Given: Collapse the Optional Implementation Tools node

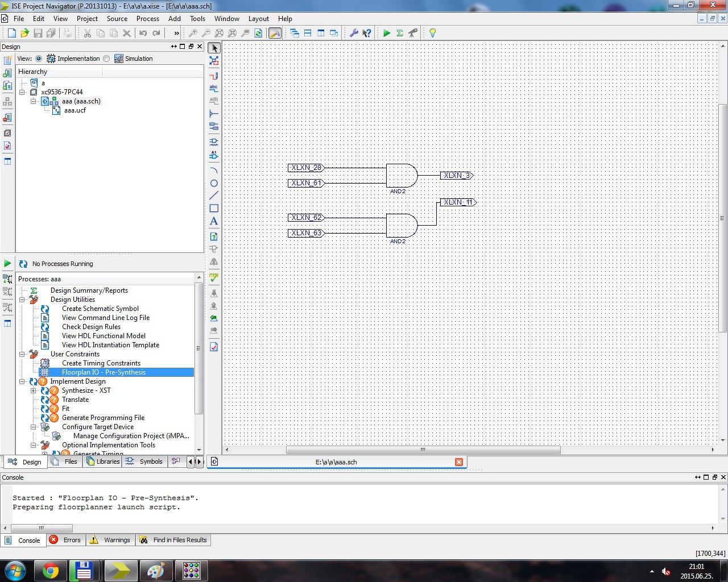Looking at the screenshot, I should 34,445.
